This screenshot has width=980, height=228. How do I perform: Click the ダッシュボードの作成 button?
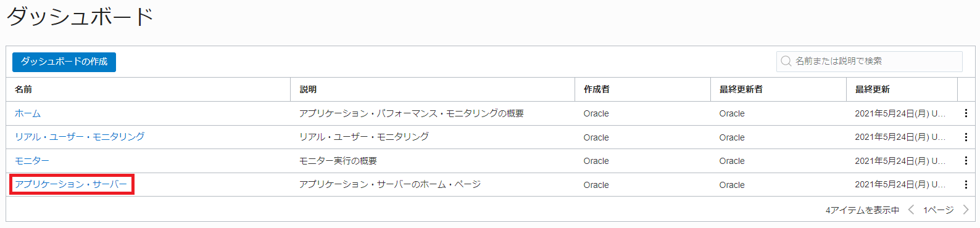[64, 62]
